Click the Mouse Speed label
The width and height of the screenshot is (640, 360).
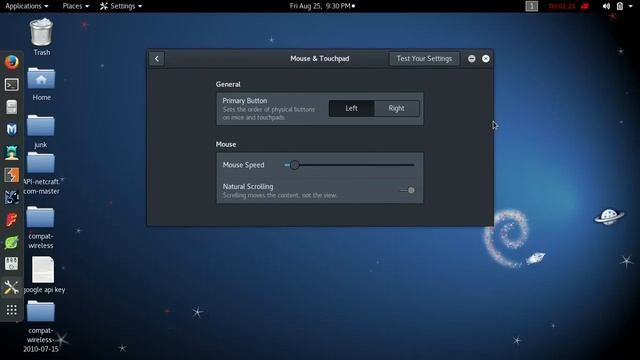(243, 165)
